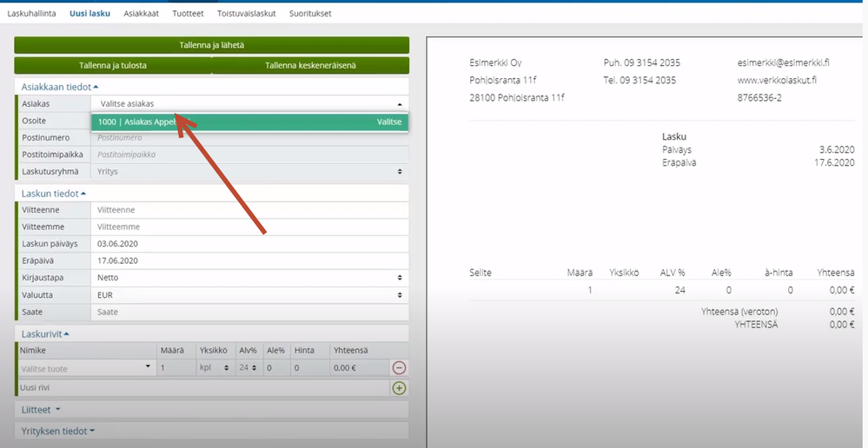
Task: Open Suoritukset page
Action: (310, 13)
